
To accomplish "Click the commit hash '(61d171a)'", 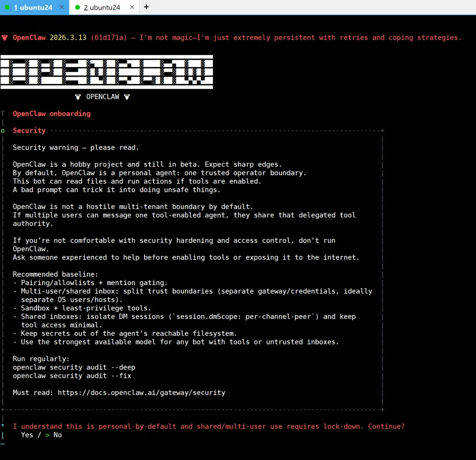I will [x=109, y=37].
